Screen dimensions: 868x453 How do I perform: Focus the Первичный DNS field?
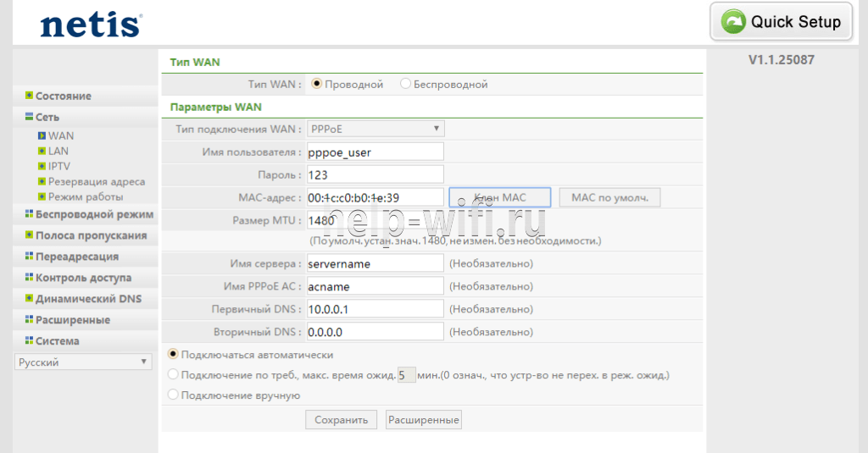point(375,309)
